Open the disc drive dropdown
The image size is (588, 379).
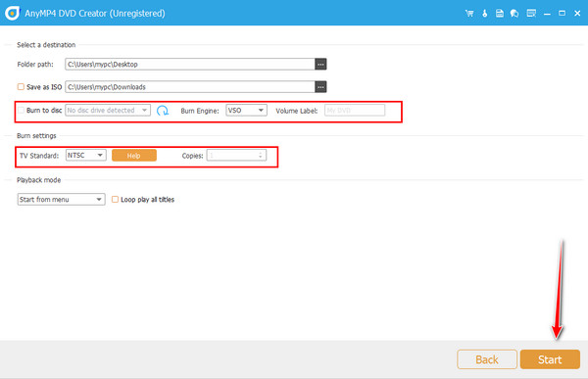point(108,111)
